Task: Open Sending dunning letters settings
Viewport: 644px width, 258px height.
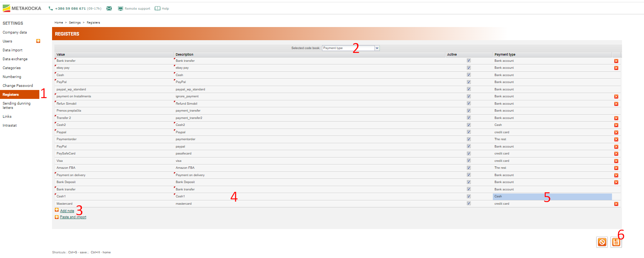Action: tap(17, 105)
